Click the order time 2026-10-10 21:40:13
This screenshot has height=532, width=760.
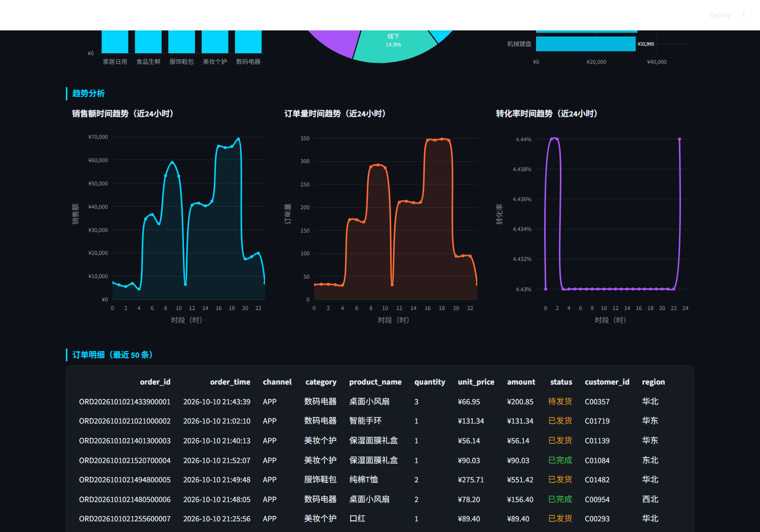tap(217, 441)
